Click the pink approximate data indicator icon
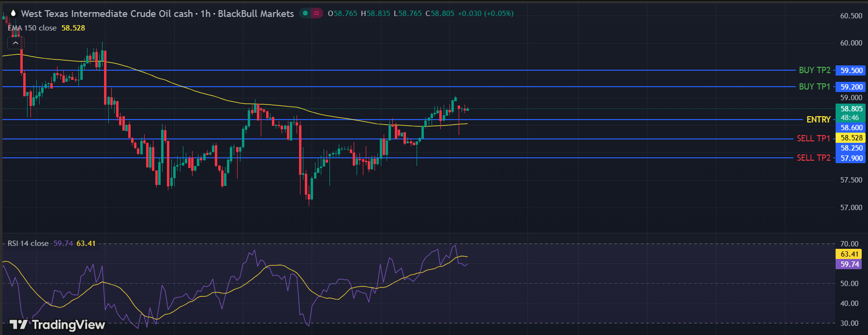 click(x=316, y=14)
